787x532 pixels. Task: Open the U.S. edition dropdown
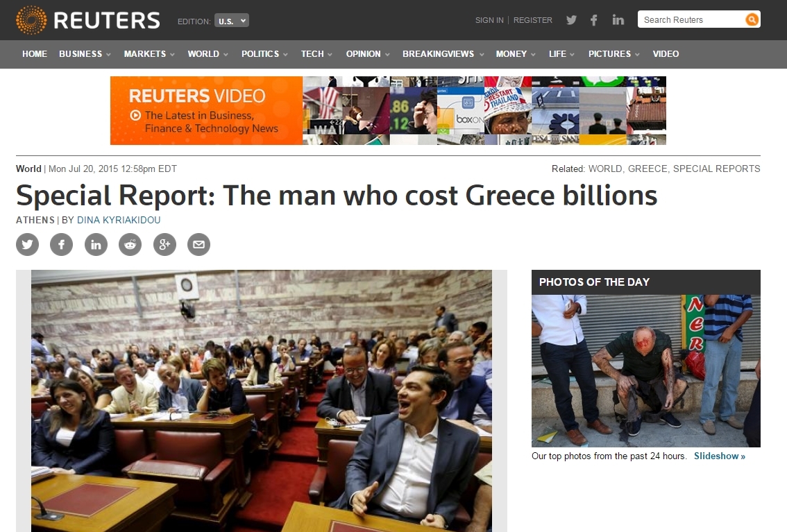pos(232,21)
